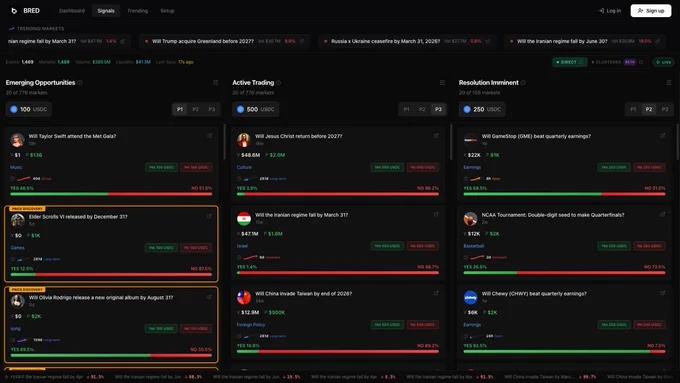Select P1 in Resolution Imminent column

click(x=633, y=109)
